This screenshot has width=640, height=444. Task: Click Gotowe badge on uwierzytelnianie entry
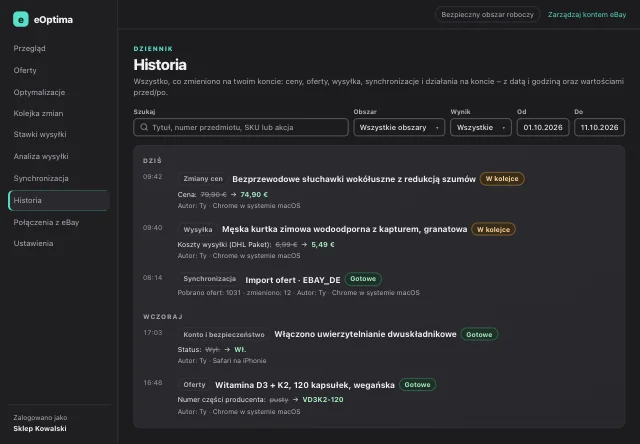point(479,335)
